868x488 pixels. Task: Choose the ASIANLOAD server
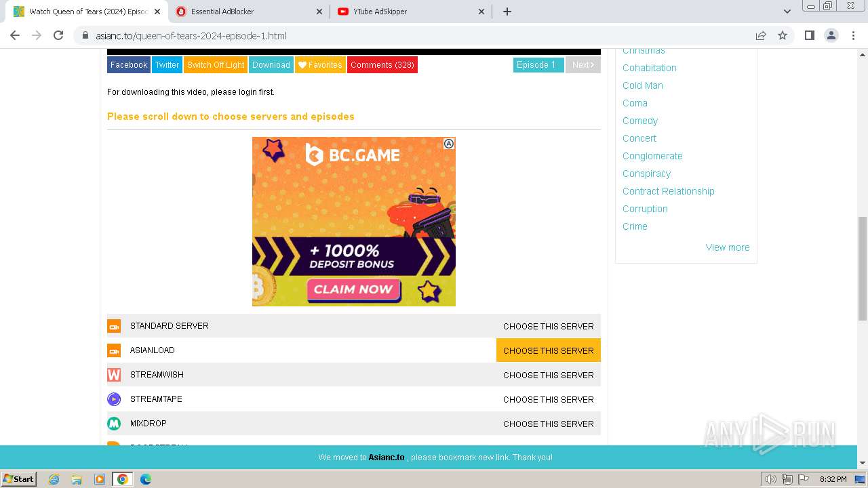[x=549, y=350]
